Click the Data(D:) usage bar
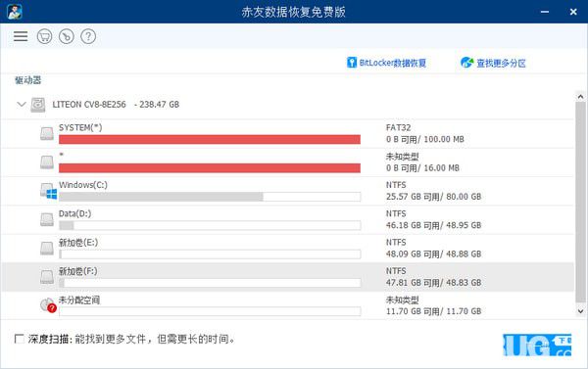 210,225
